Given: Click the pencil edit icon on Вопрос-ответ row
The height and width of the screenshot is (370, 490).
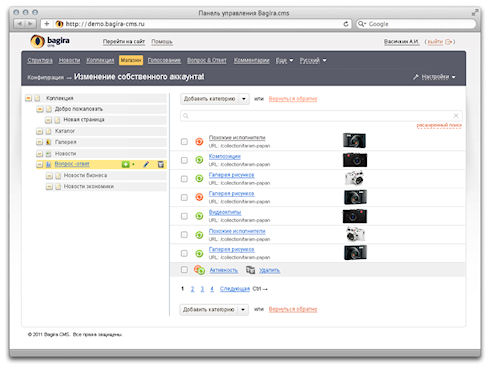Looking at the screenshot, I should [x=146, y=164].
